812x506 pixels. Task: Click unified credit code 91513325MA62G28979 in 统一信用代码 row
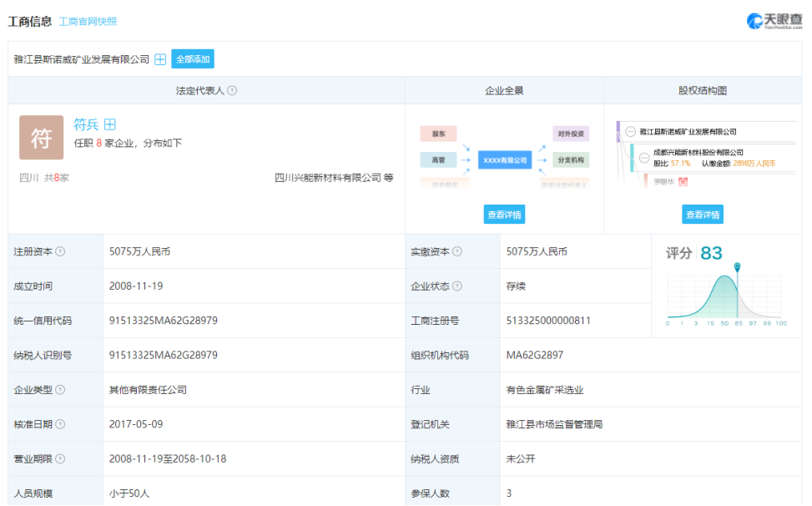click(163, 321)
